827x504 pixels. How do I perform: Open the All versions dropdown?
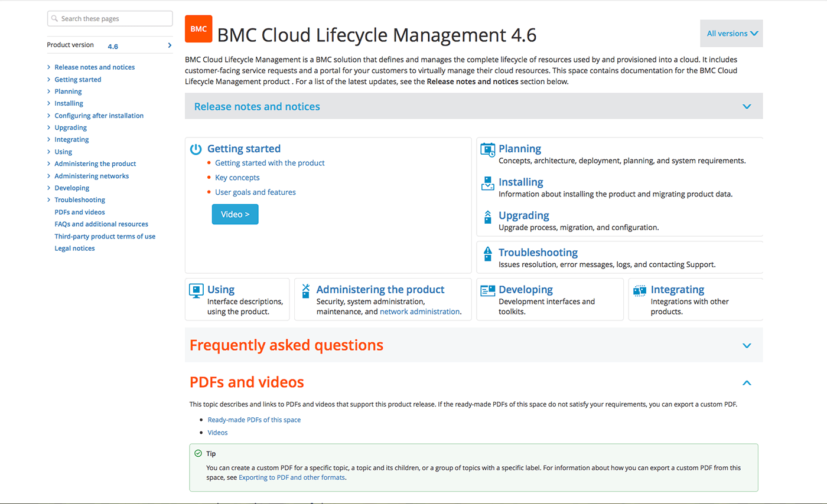731,33
